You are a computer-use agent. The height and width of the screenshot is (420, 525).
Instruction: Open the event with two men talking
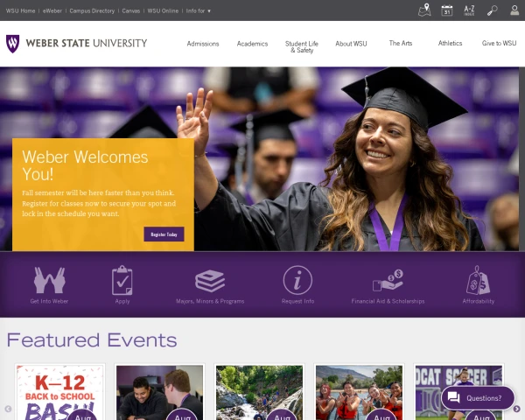[x=159, y=392]
